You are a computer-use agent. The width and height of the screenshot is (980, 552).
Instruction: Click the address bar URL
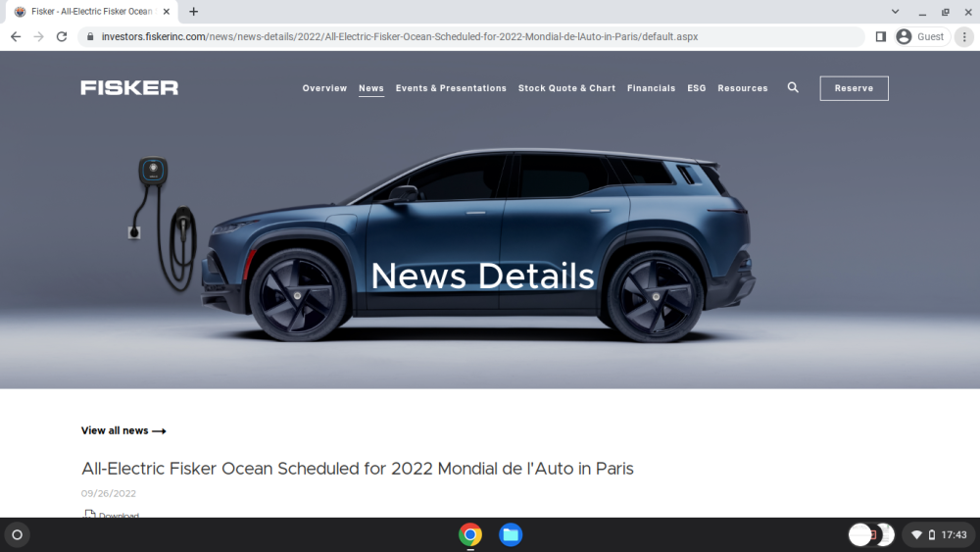point(400,37)
